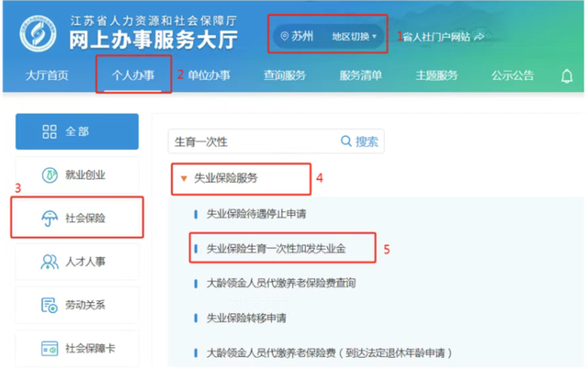Switch to the 个人办事 tab
Viewport: 588px width, 369px height.
point(135,75)
